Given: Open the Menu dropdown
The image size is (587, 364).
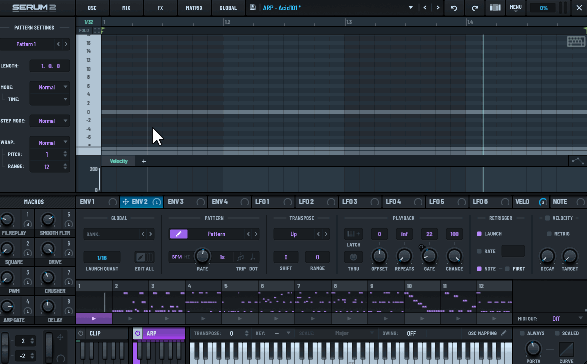Looking at the screenshot, I should 515,8.
